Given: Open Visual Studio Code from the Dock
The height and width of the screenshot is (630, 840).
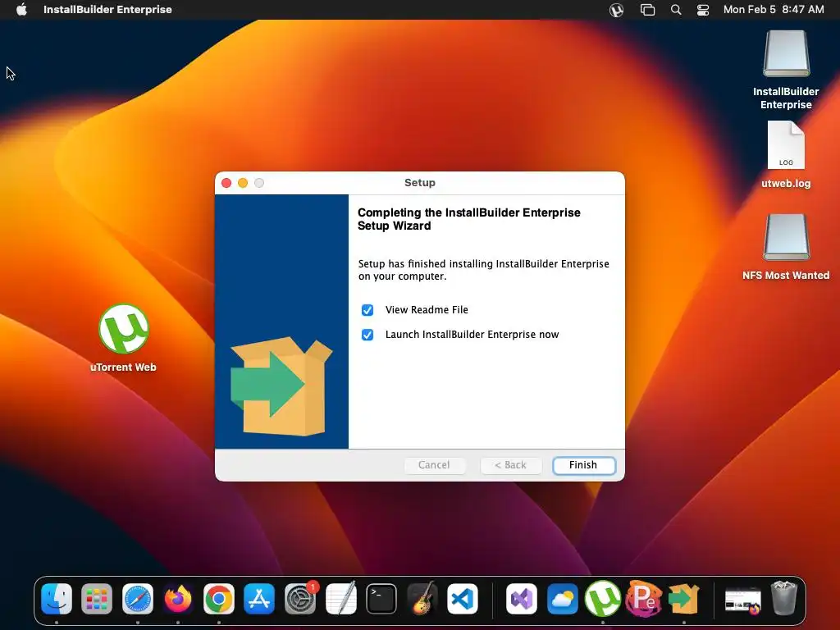Looking at the screenshot, I should [463, 598].
